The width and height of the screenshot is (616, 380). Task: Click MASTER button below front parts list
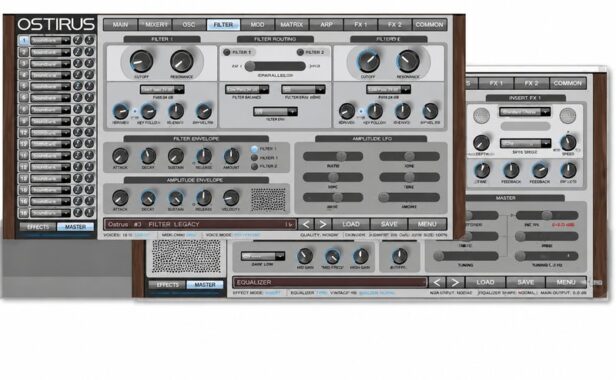click(75, 227)
